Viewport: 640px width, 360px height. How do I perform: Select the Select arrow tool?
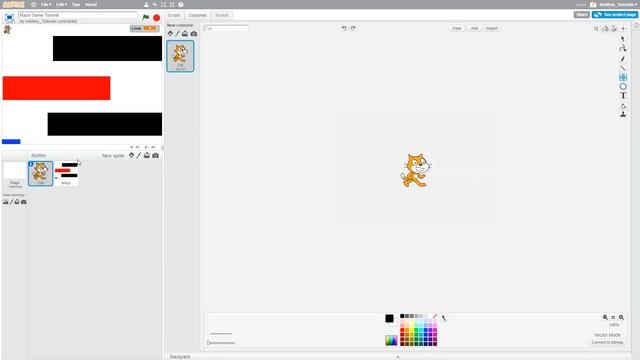point(623,39)
